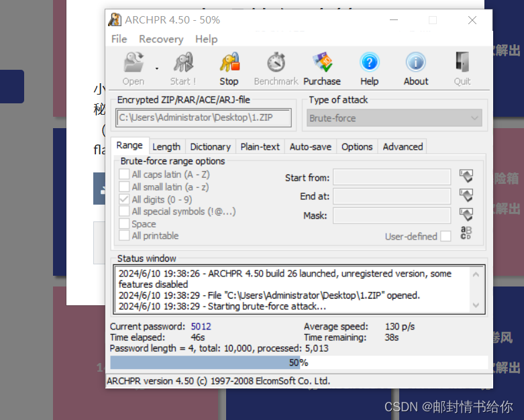The image size is (524, 420).
Task: Toggle All special symbols checkbox
Action: 124,211
